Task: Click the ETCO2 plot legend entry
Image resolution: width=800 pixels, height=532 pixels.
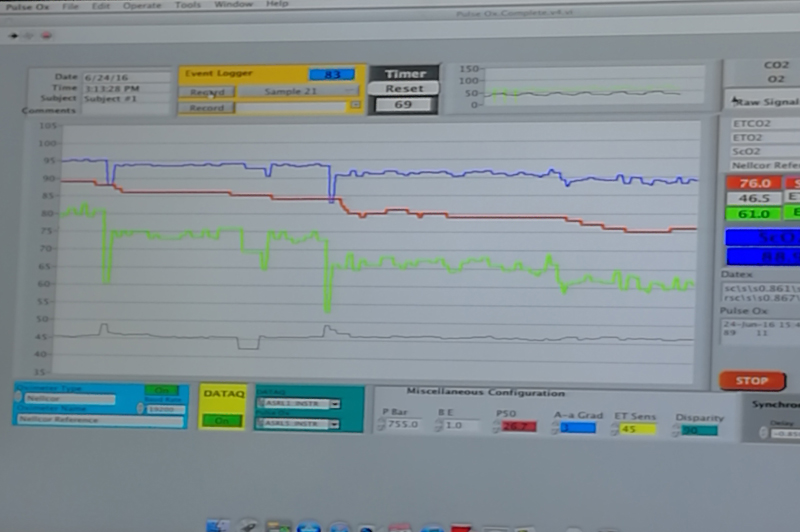Action: 765,123
